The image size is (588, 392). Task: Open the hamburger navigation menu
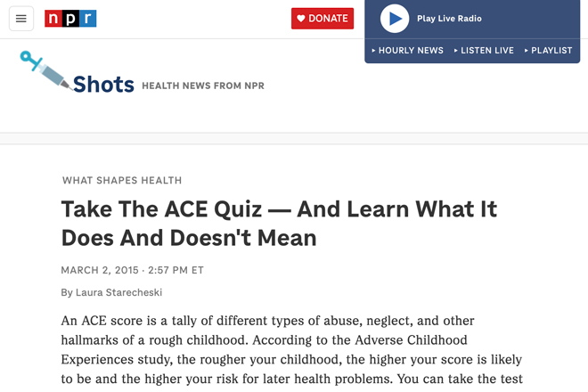(x=21, y=19)
